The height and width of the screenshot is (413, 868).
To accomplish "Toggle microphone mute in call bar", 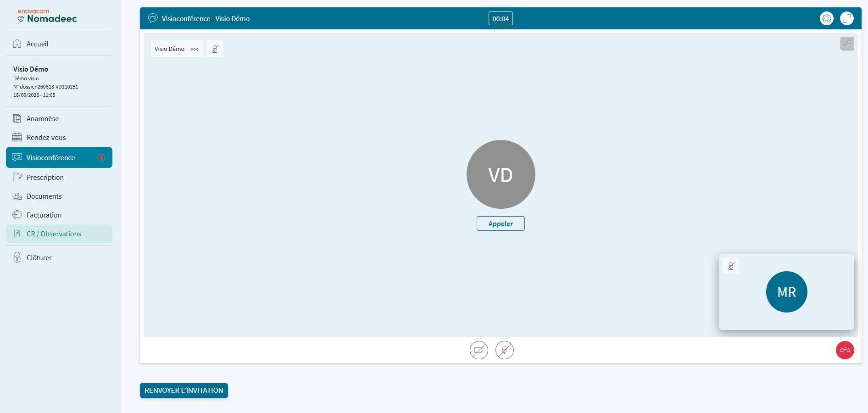I will click(x=505, y=350).
